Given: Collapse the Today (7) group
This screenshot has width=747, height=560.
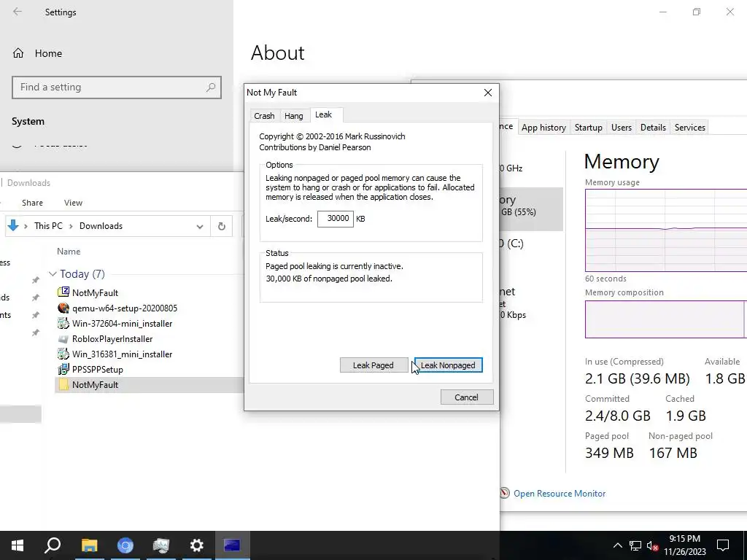Looking at the screenshot, I should 53,274.
